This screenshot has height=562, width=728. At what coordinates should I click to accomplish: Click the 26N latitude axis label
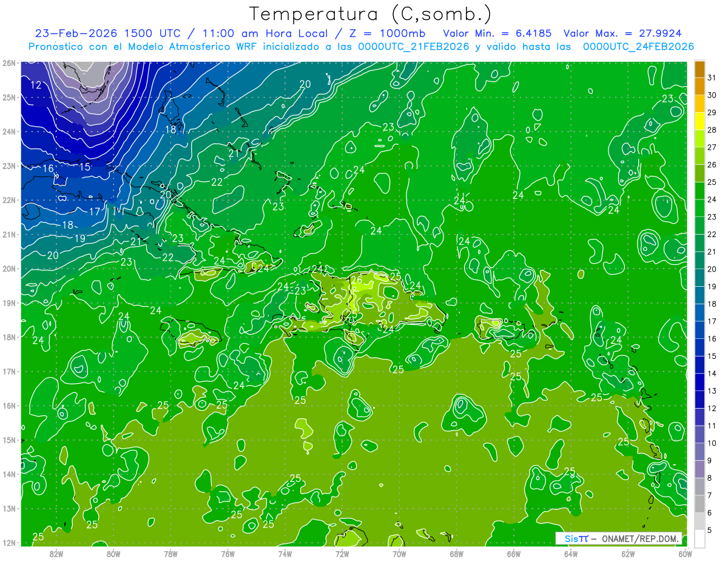click(9, 63)
